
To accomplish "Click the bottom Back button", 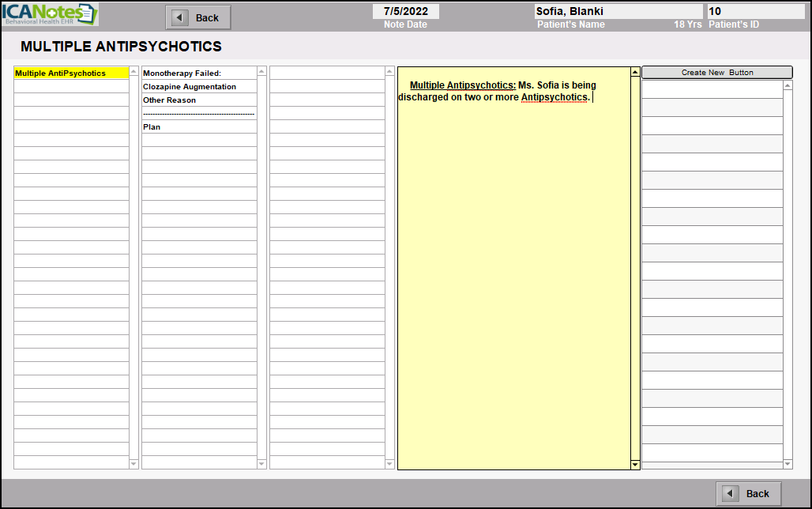I will pos(748,493).
